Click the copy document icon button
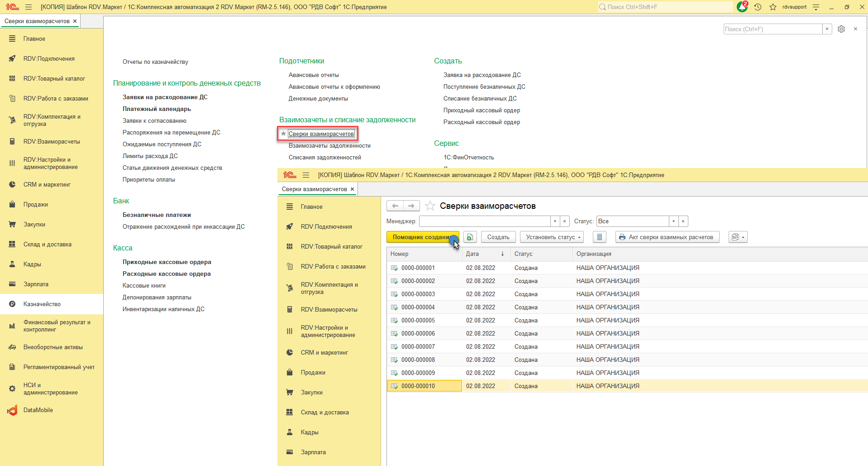This screenshot has width=868, height=466. click(470, 237)
